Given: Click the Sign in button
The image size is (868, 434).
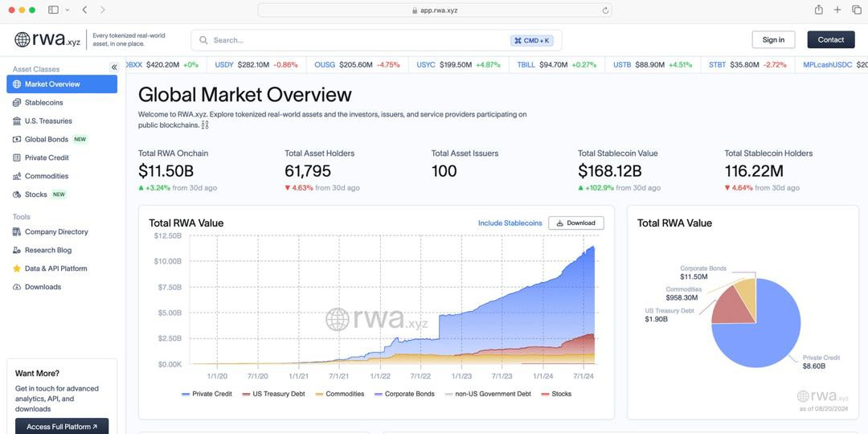Looking at the screenshot, I should (773, 39).
